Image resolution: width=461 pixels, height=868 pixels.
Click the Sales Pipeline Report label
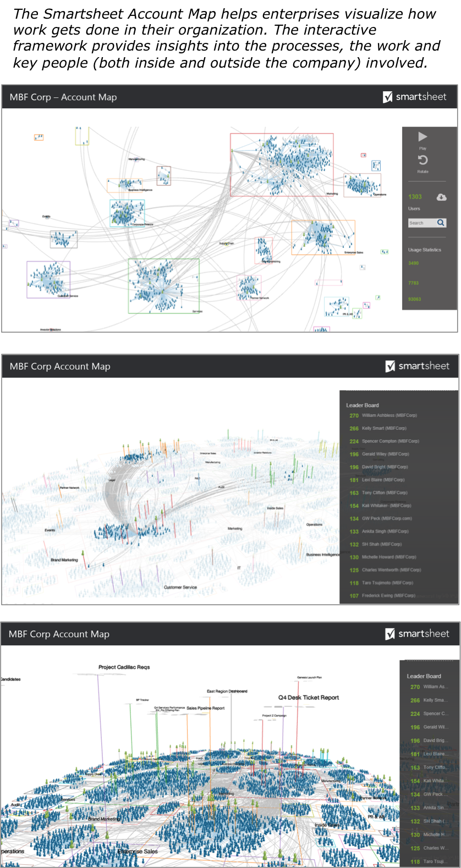[205, 708]
